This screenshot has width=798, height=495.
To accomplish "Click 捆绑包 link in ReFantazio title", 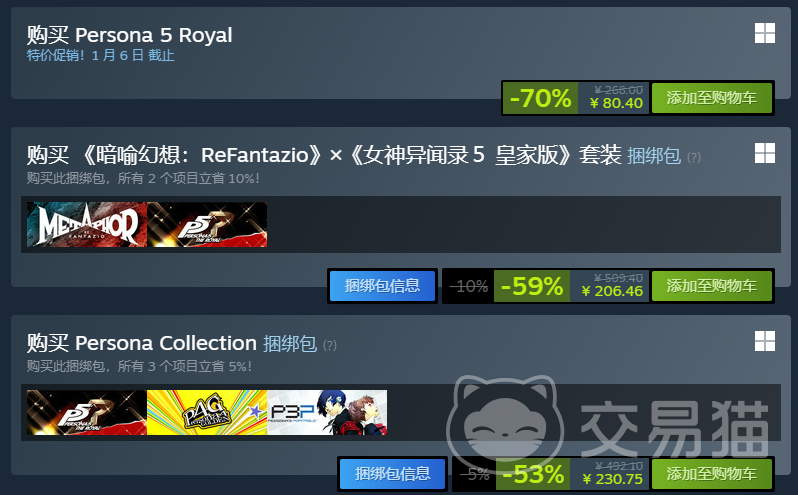I will coord(654,156).
